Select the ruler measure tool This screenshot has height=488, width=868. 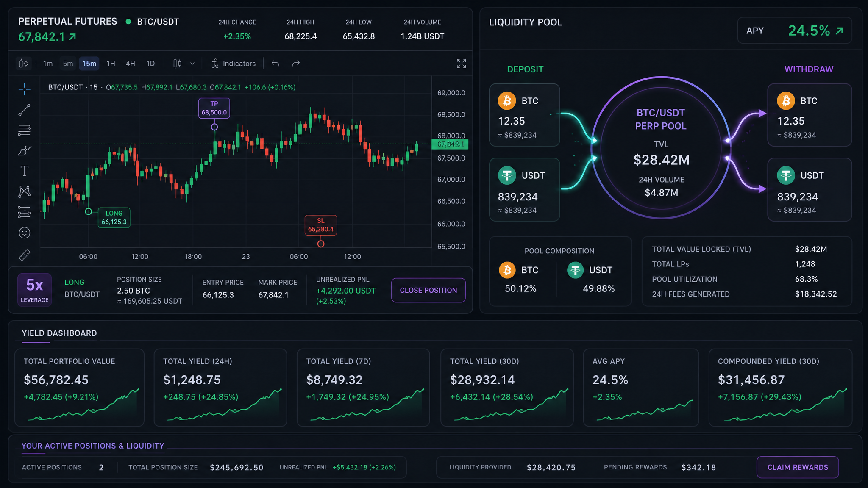[x=25, y=255]
